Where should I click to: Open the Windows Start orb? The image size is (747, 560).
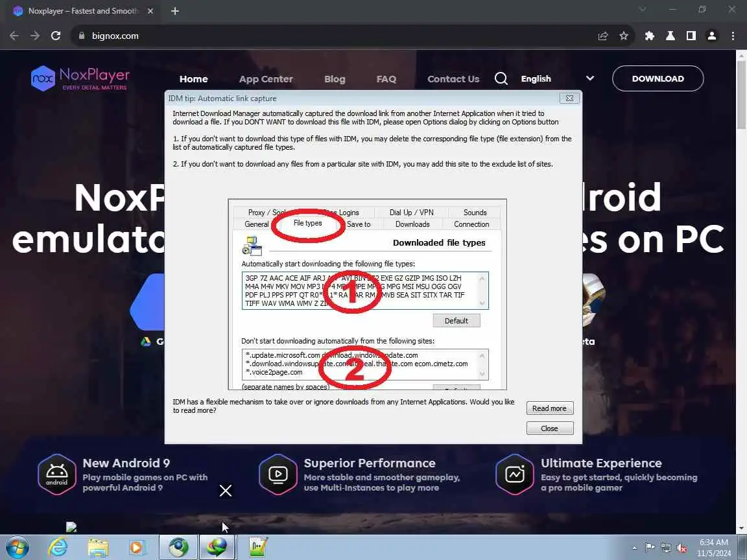tap(18, 547)
